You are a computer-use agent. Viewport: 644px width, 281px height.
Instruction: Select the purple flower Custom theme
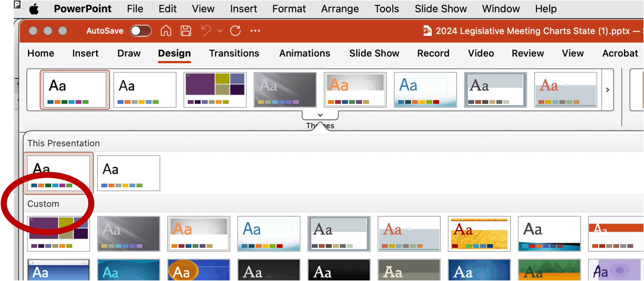615,270
